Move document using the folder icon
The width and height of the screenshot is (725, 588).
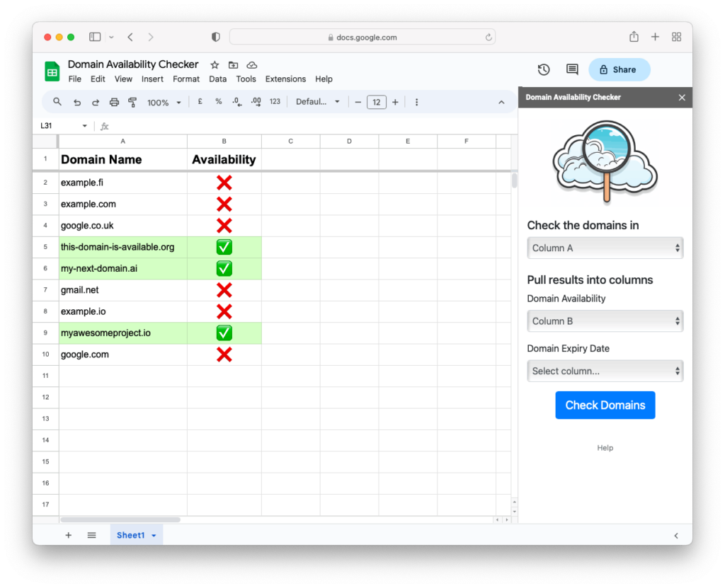point(233,65)
